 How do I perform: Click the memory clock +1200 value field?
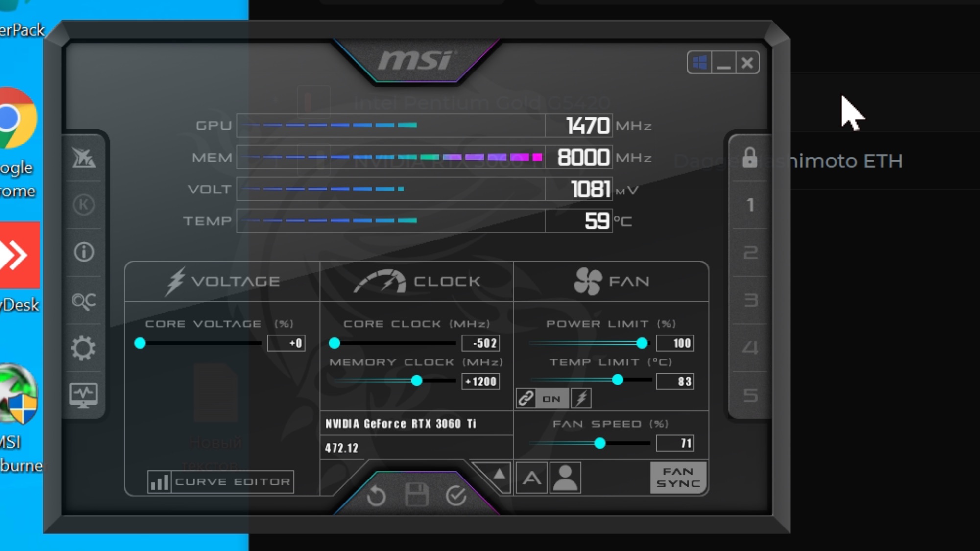click(481, 382)
